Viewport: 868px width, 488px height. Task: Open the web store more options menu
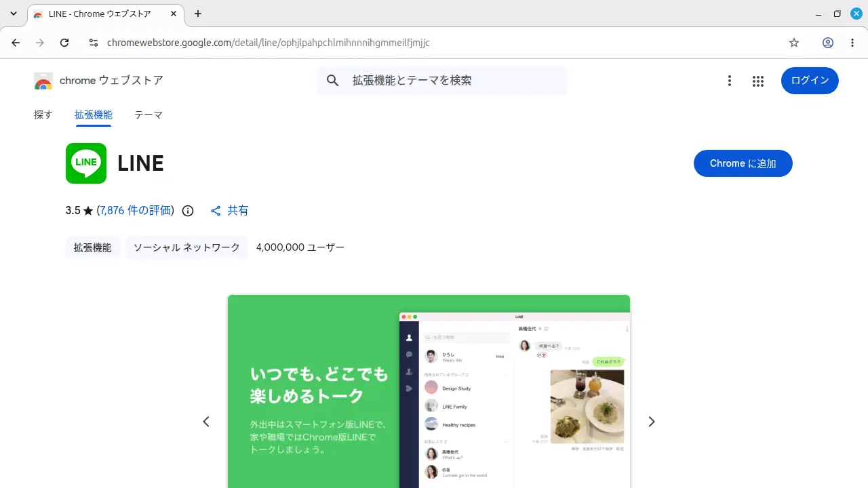[730, 81]
